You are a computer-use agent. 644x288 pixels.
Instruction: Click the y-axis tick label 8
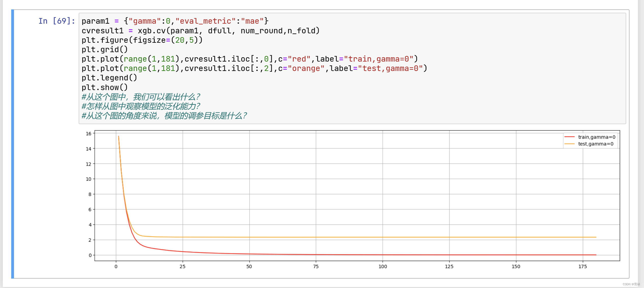[90, 194]
